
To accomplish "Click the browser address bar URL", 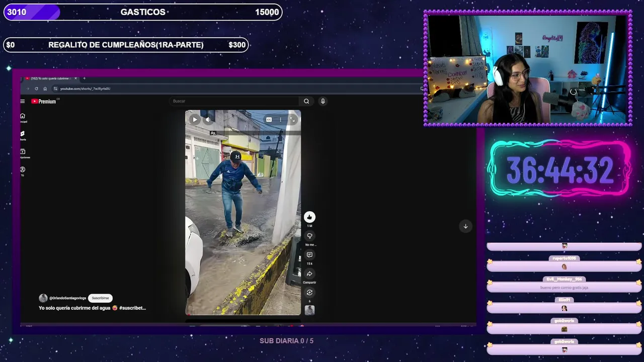I will [x=85, y=88].
